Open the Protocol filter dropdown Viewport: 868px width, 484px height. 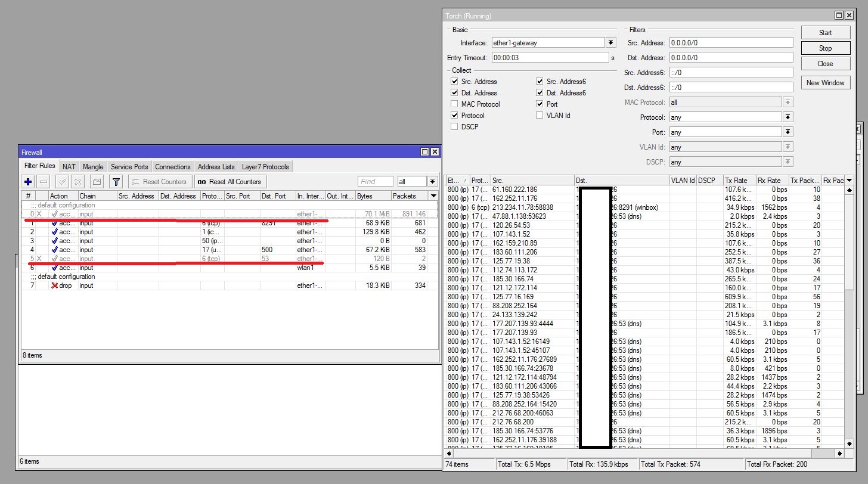point(788,117)
